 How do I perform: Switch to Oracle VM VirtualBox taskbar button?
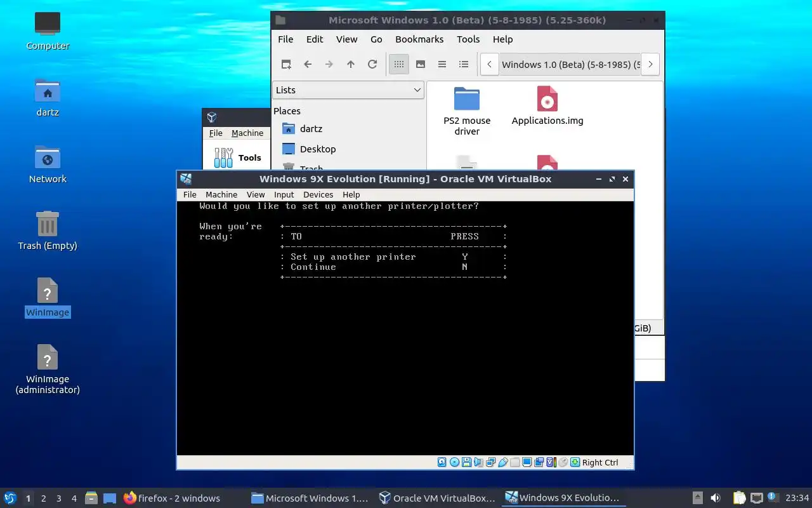[x=436, y=498]
